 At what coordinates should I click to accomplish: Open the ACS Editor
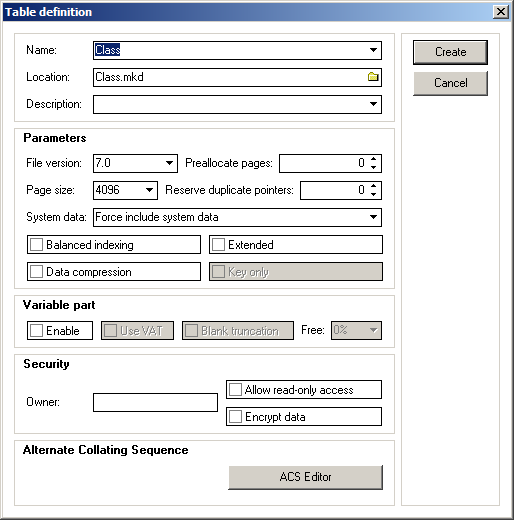coord(305,477)
